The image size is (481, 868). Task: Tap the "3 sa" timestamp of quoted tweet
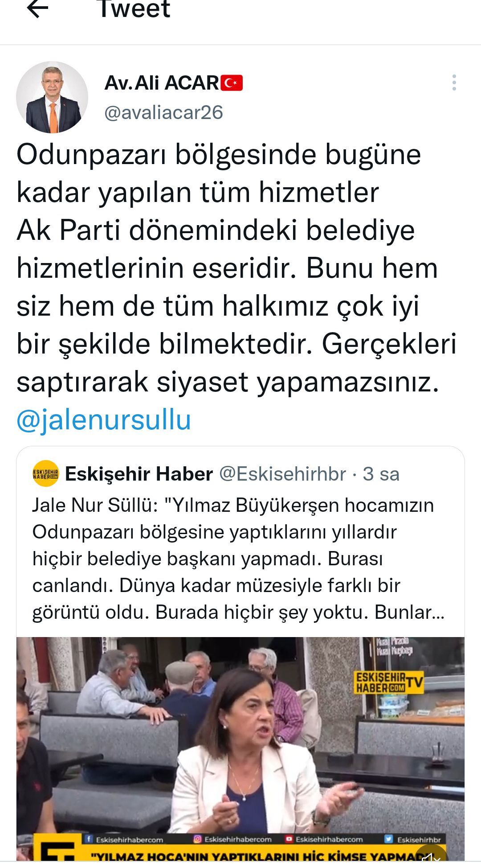381,474
